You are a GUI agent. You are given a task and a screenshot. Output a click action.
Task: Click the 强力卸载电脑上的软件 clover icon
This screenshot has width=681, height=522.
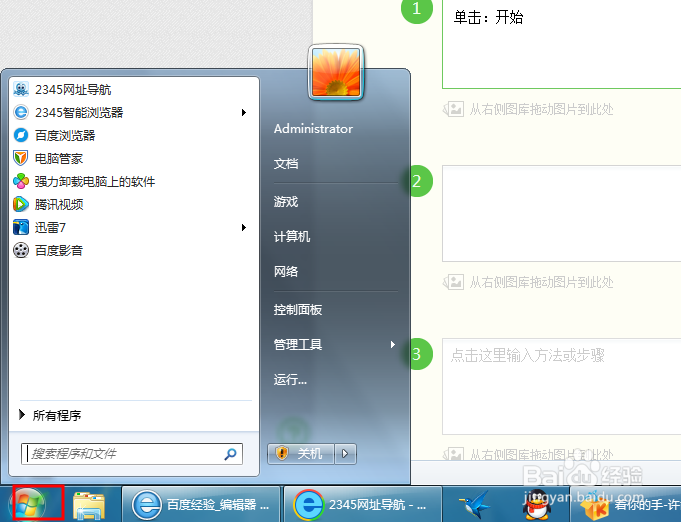point(21,181)
